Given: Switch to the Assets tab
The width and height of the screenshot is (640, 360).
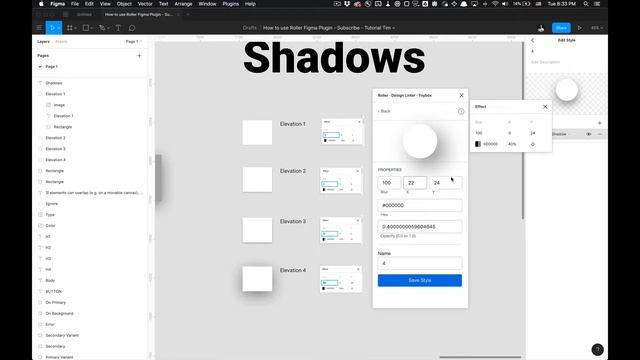Looking at the screenshot, I should (x=61, y=42).
